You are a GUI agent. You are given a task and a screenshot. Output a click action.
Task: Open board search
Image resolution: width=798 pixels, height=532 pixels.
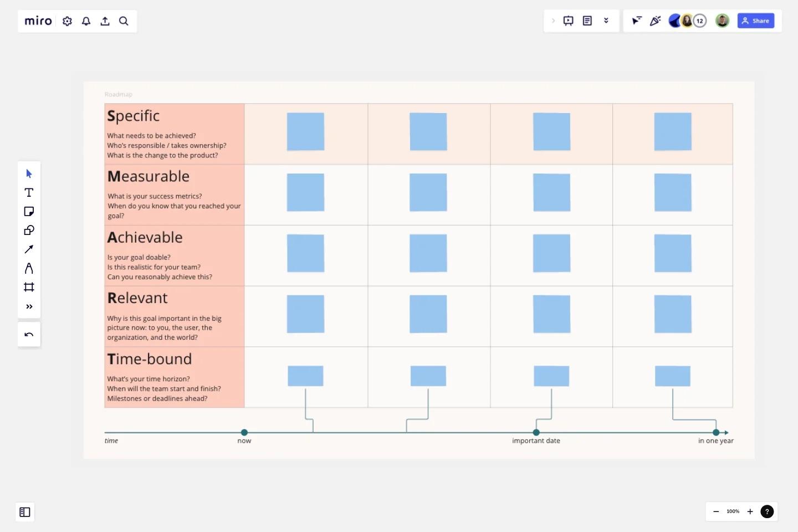[x=124, y=21]
